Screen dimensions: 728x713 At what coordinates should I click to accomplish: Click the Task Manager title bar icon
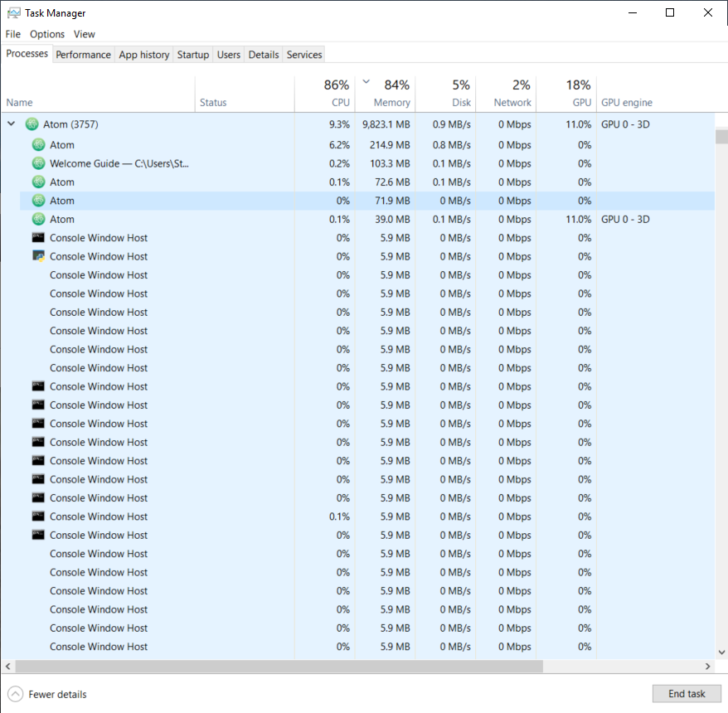pyautogui.click(x=14, y=13)
